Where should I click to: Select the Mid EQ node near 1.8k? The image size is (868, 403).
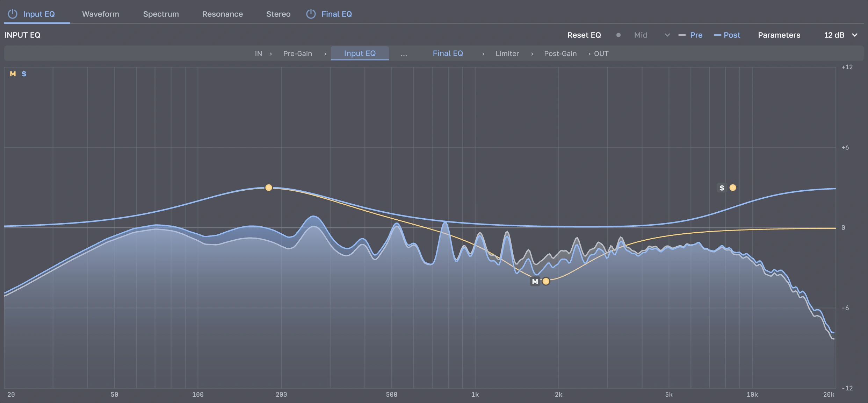[546, 281]
